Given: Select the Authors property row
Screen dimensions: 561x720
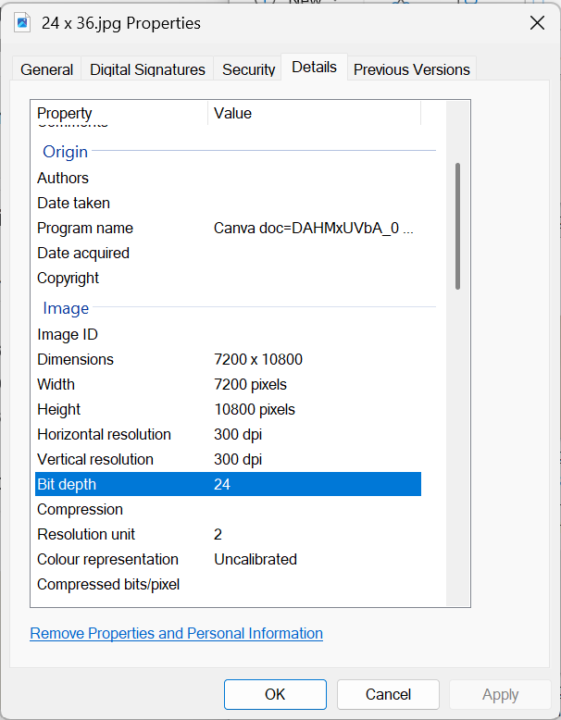Looking at the screenshot, I should [x=228, y=178].
